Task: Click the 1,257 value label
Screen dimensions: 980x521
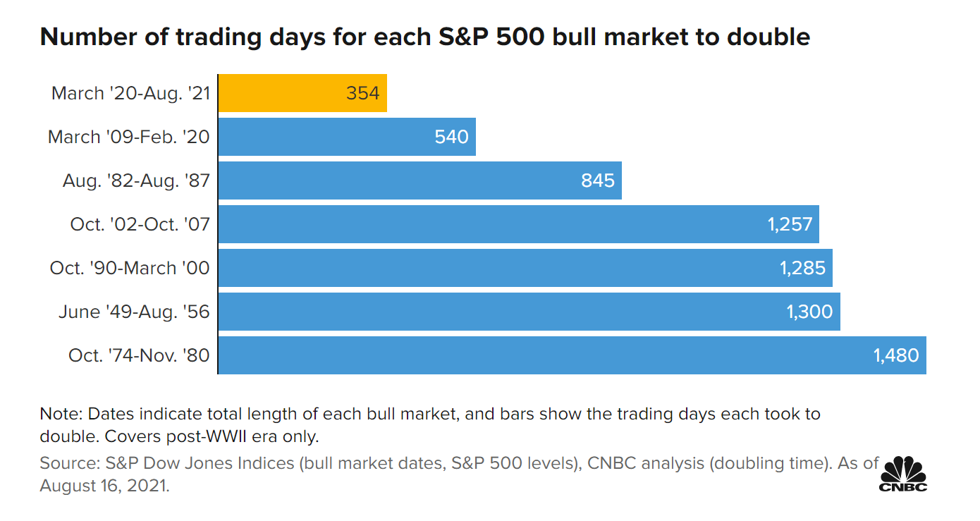Action: (x=790, y=224)
